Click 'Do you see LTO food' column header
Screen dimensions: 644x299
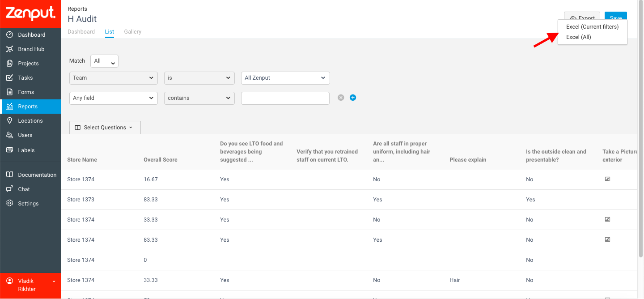click(x=251, y=152)
